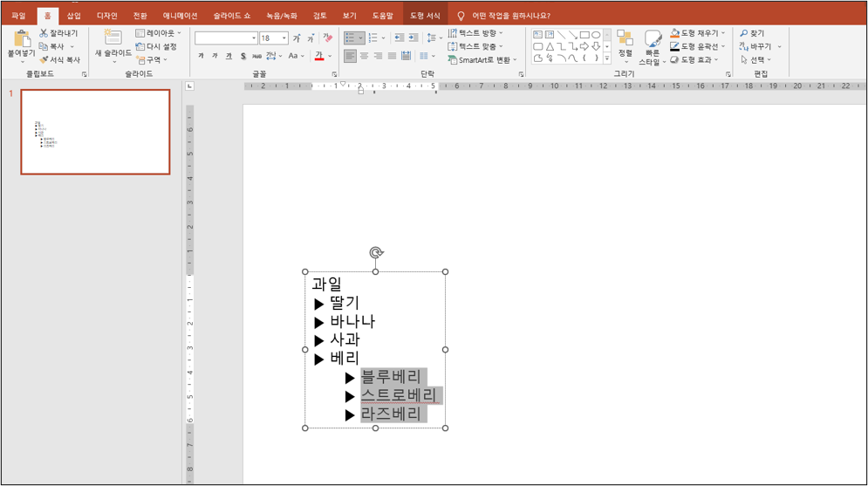This screenshot has width=868, height=486.
Task: Open 도형 채우기 shape fill
Action: pos(698,33)
